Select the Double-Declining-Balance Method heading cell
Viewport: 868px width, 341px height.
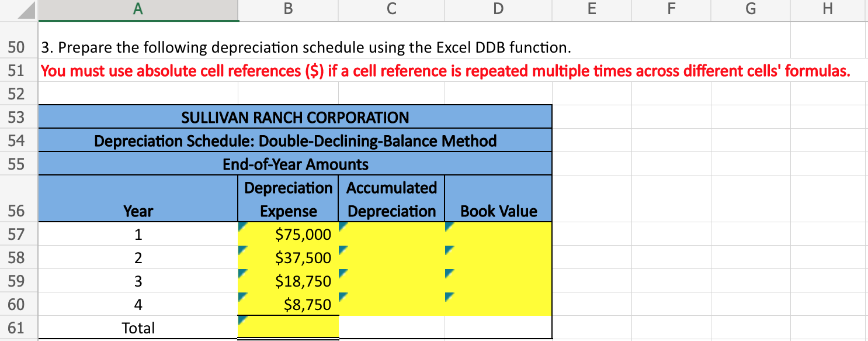[x=295, y=140]
